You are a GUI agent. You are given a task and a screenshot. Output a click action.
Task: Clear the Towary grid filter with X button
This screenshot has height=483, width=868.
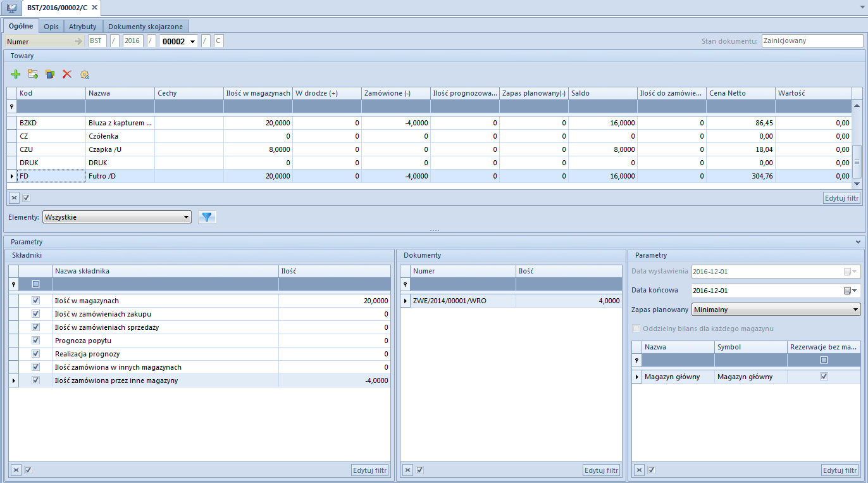(14, 198)
